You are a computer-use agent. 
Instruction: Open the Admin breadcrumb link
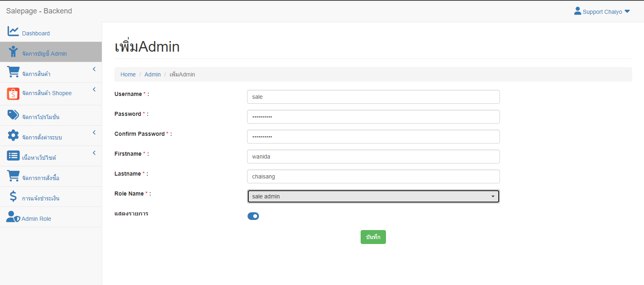coord(152,74)
